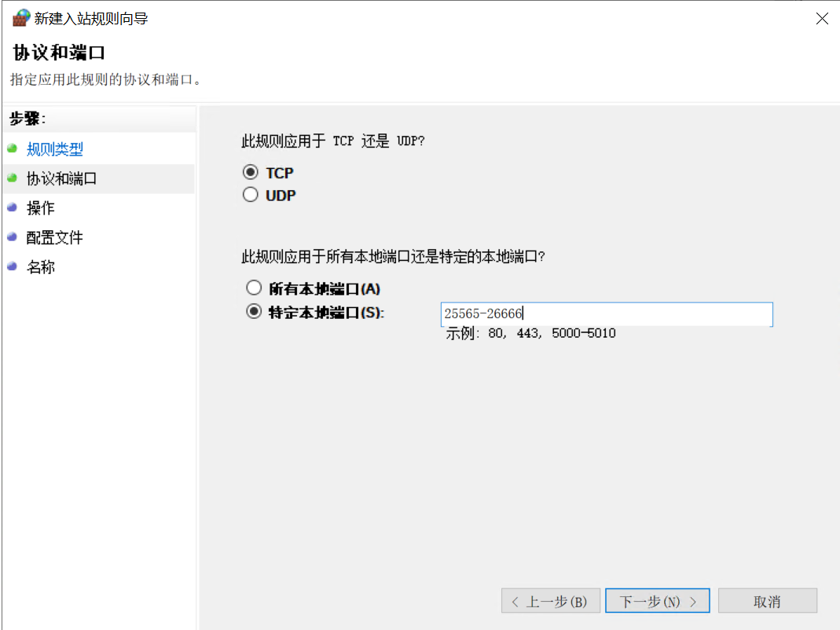Screen dimensions: 840x630
Task: Click the port input field with 25565-26666
Action: tap(607, 314)
